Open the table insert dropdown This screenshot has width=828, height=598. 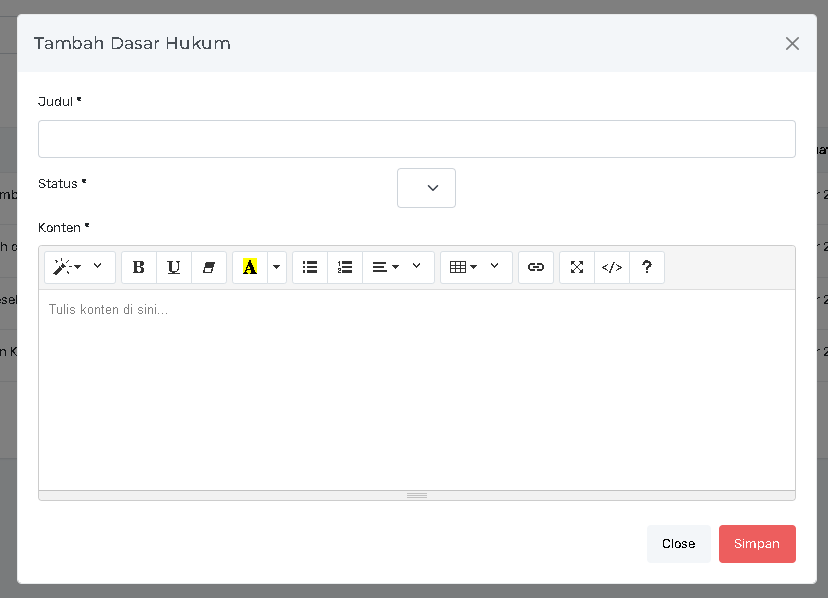coord(476,268)
